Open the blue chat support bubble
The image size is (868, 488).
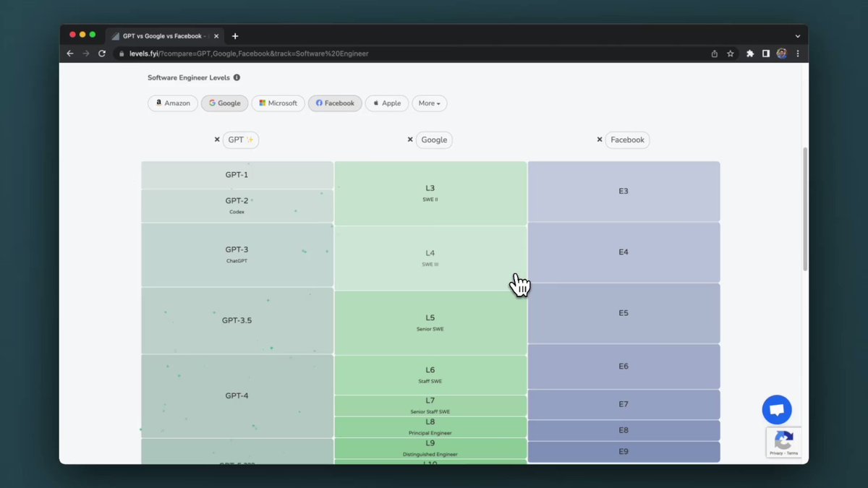pos(777,410)
